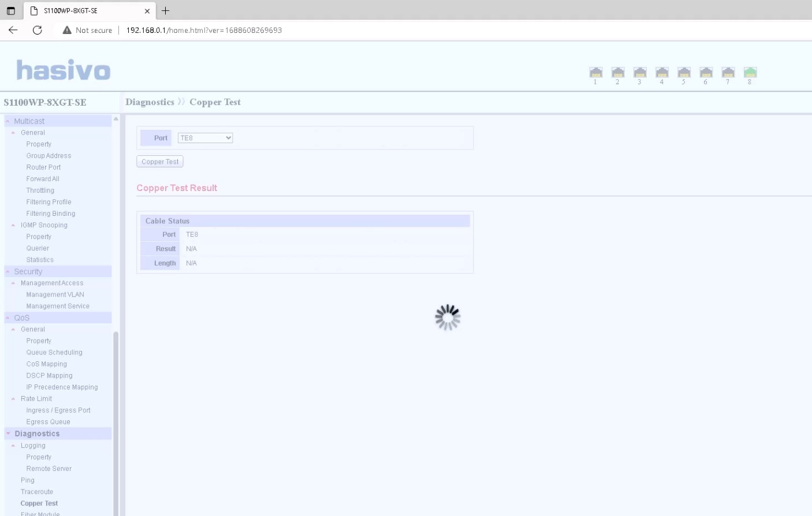Open the Ingress / Egress Port page
The height and width of the screenshot is (516, 812).
point(58,410)
